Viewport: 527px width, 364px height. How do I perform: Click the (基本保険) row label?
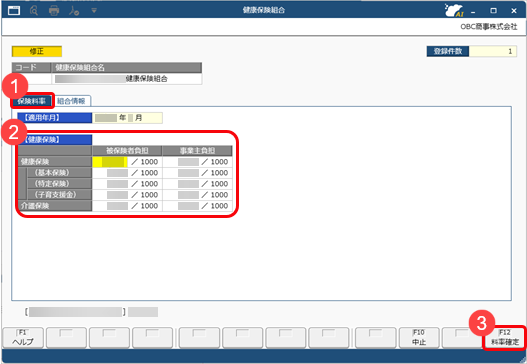[59, 173]
